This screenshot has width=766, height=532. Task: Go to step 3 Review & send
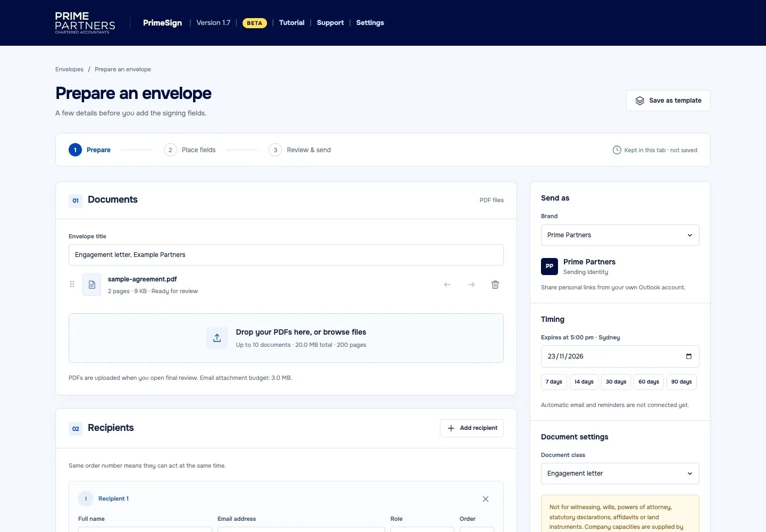(300, 150)
